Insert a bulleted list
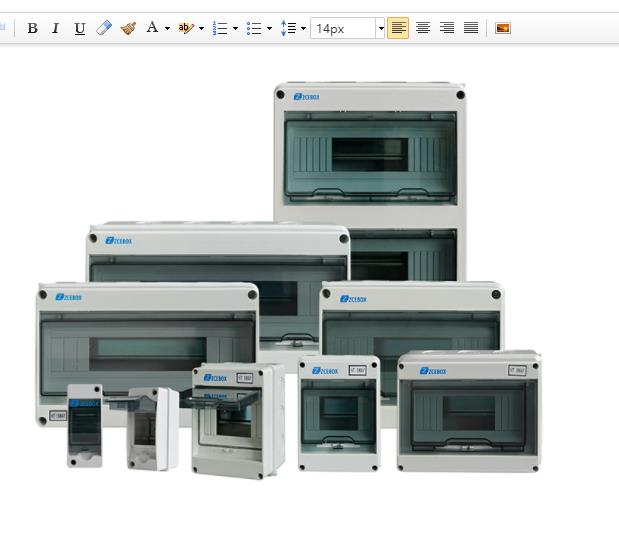 (254, 28)
